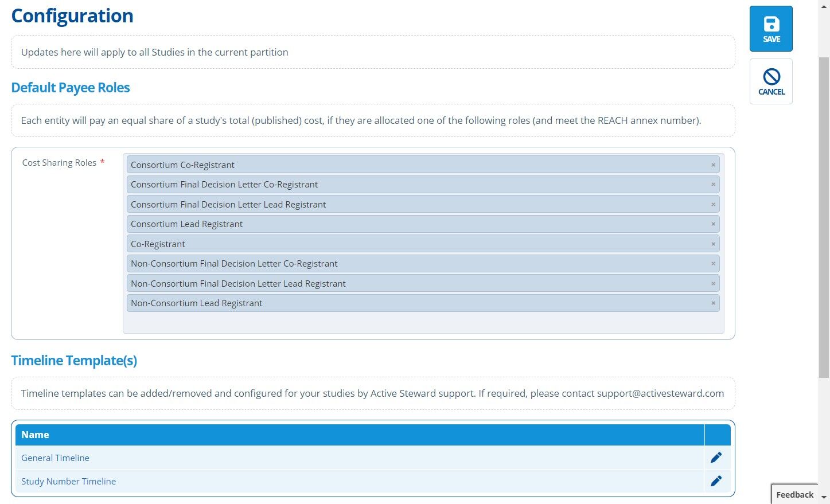The image size is (830, 504).
Task: Select Non-Consortium Final Decision Letter Co-Registrant tag text
Action: pos(234,264)
